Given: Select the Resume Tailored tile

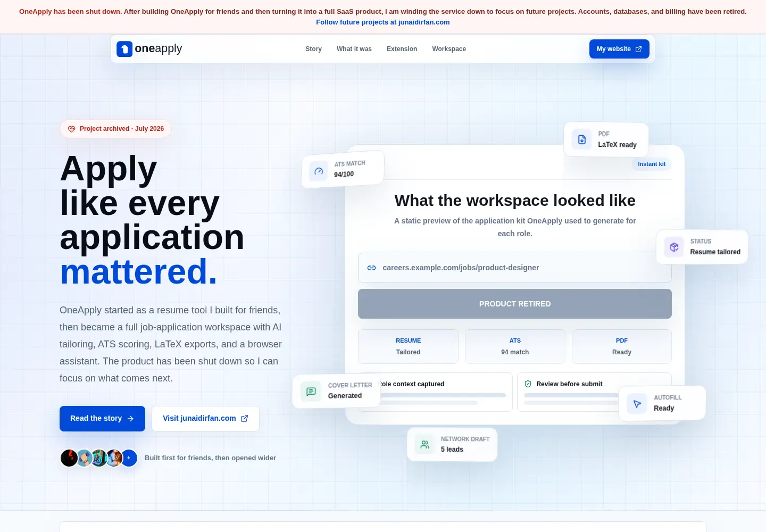Looking at the screenshot, I should [408, 346].
